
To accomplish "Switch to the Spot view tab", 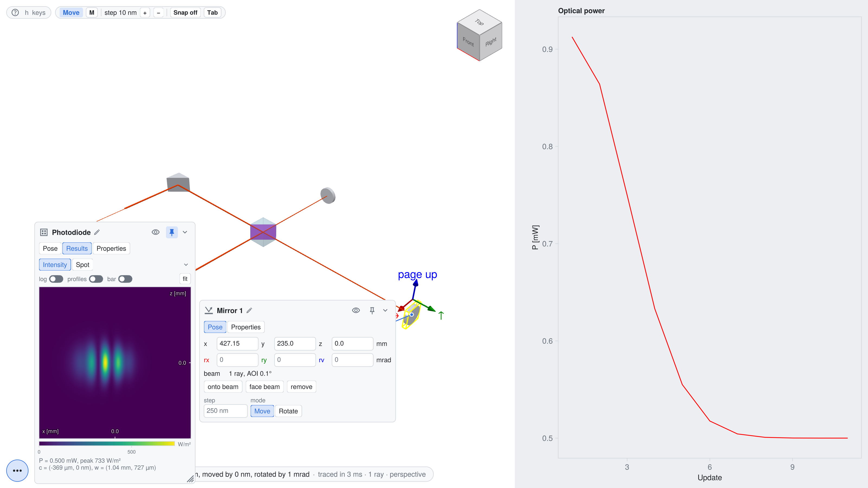I will pos(82,265).
